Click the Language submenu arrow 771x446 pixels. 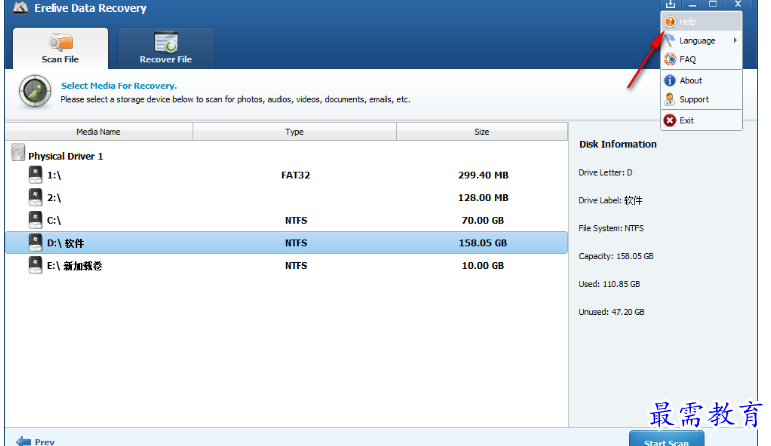[735, 40]
